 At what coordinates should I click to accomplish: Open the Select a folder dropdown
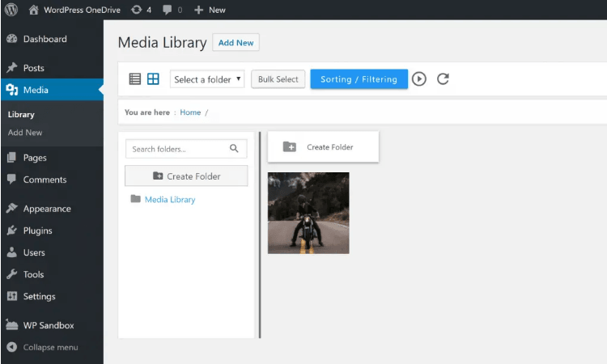(x=207, y=79)
